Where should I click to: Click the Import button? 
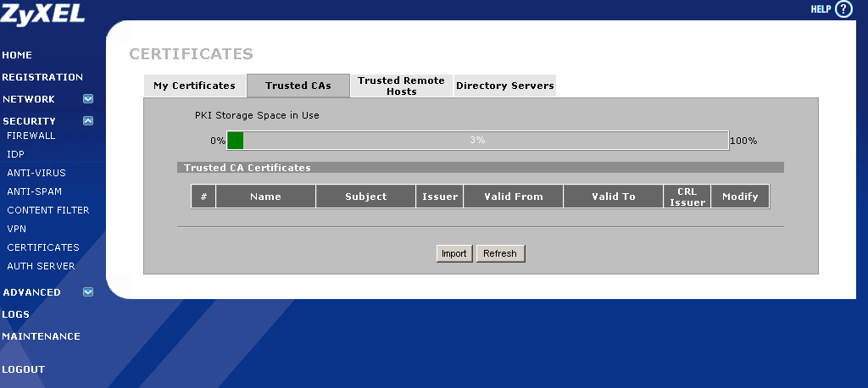click(454, 253)
